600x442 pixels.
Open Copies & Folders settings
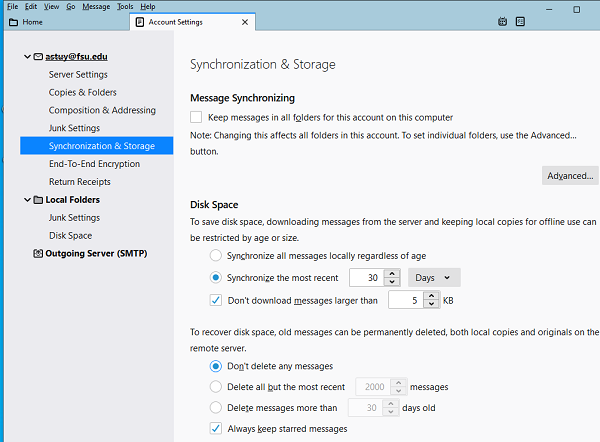[82, 92]
